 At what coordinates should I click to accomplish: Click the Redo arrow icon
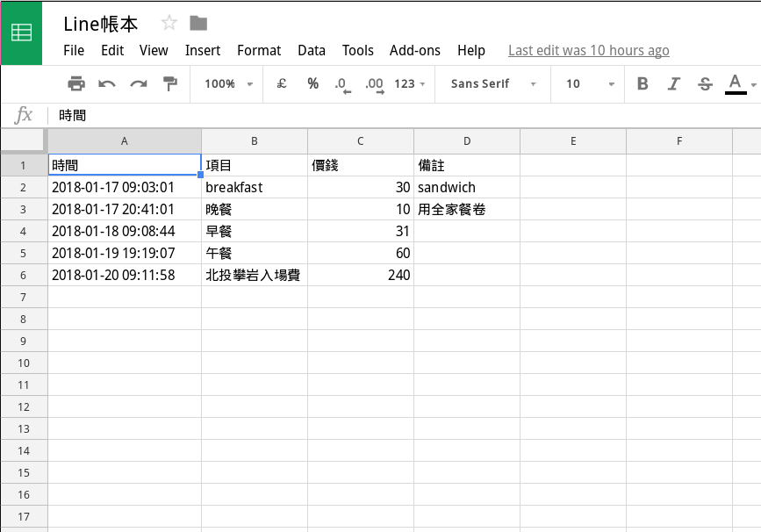coord(138,84)
